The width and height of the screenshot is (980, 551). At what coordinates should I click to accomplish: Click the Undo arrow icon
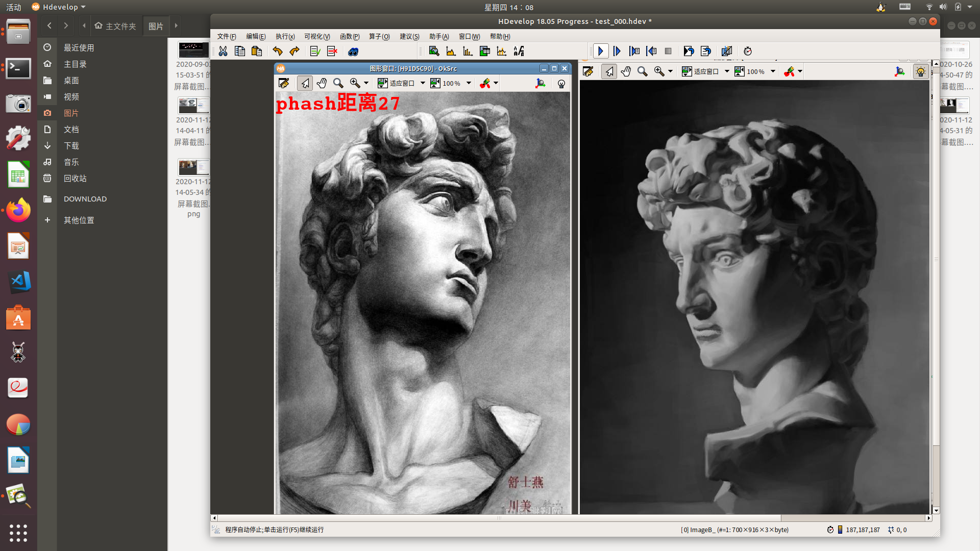point(277,51)
